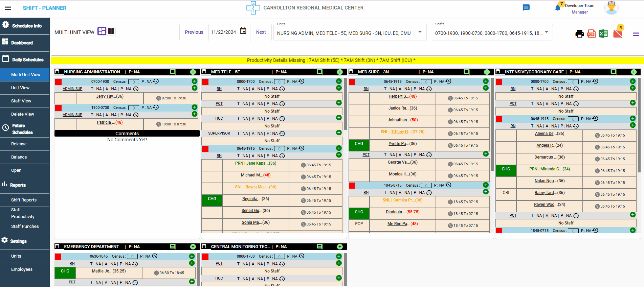Image resolution: width=644 pixels, height=287 pixels.
Task: Click the red status square for Nursing Admin 0700-1930
Action: pyautogui.click(x=58, y=82)
